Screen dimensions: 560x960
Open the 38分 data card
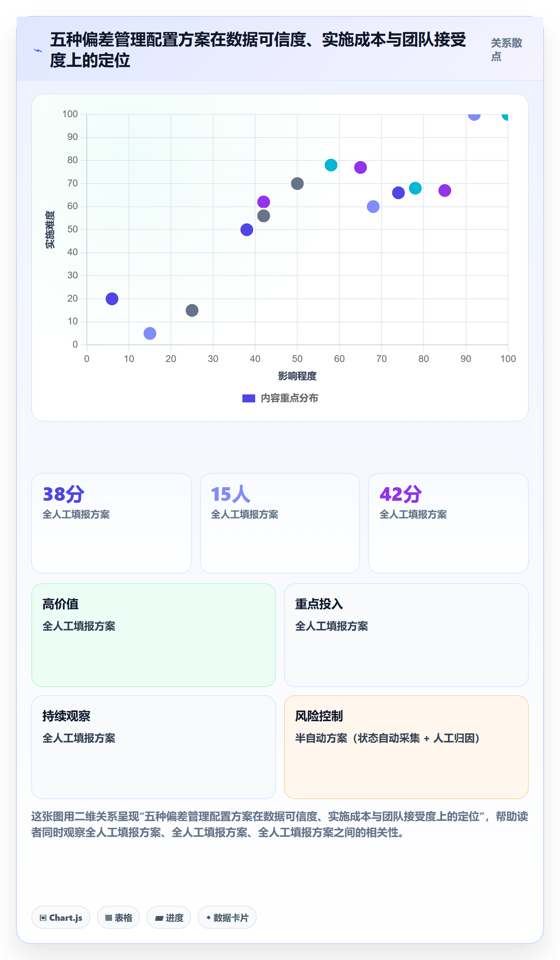112,523
